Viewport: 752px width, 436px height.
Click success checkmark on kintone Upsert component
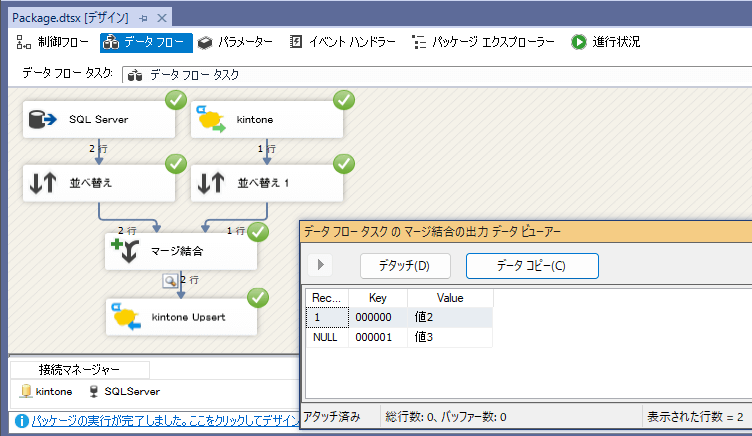point(258,298)
